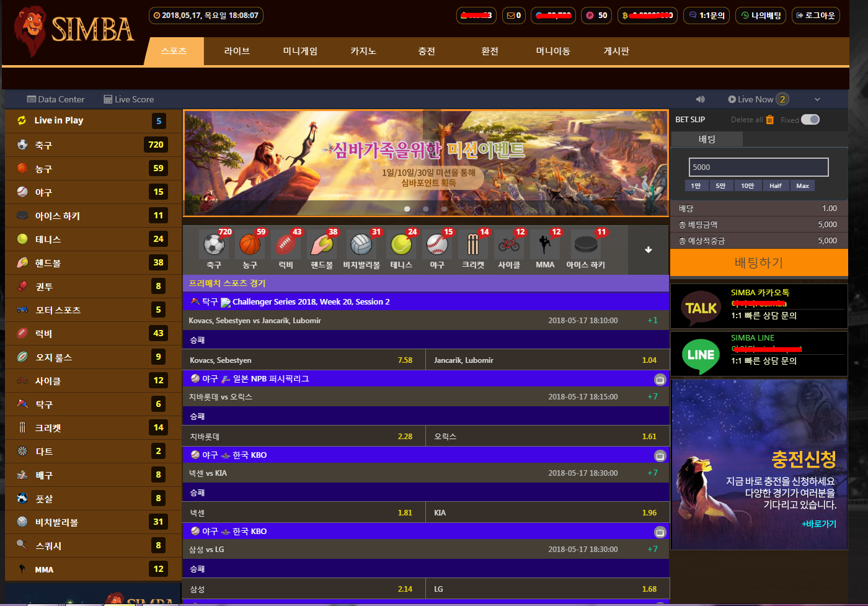Screen dimensions: 868x606
Task: Expand the chevron next to Live Now
Action: point(817,99)
